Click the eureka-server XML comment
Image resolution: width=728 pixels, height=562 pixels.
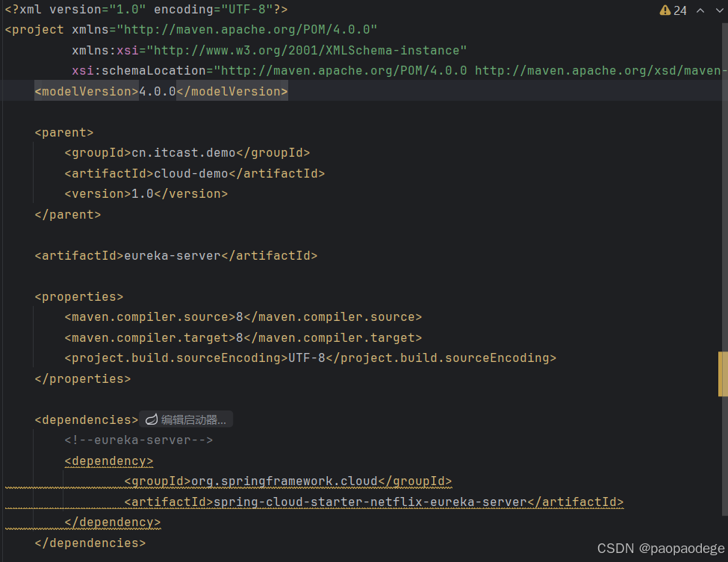click(x=139, y=440)
